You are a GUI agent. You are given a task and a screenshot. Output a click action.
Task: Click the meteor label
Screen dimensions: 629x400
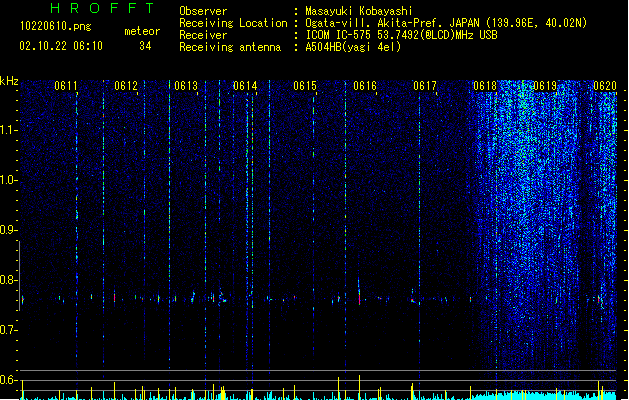pyautogui.click(x=142, y=31)
